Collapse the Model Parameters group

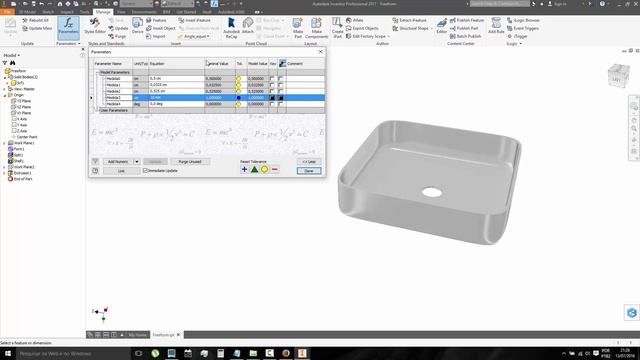[98, 72]
